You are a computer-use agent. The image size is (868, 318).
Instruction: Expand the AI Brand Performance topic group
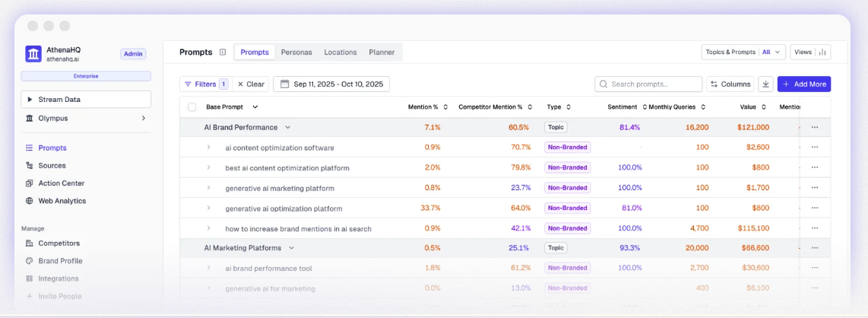click(x=288, y=128)
